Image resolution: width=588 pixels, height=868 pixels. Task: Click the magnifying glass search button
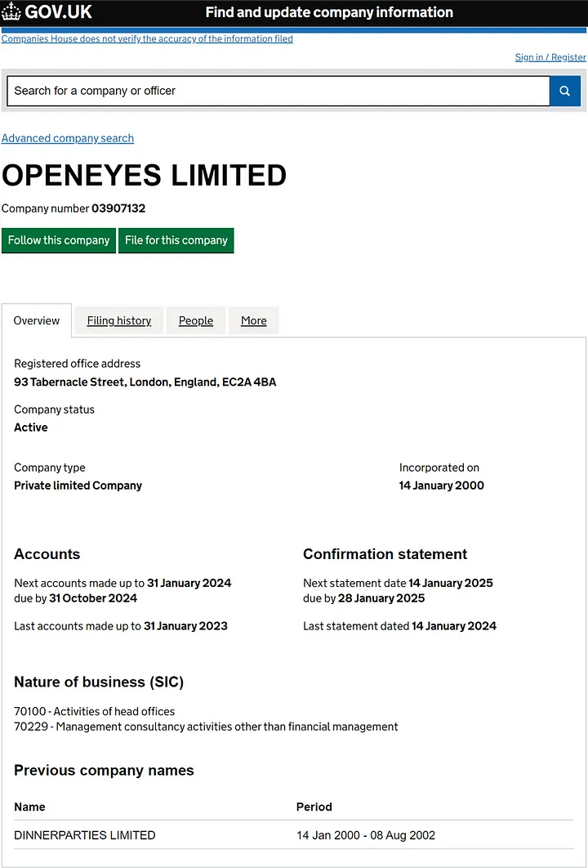[x=565, y=91]
